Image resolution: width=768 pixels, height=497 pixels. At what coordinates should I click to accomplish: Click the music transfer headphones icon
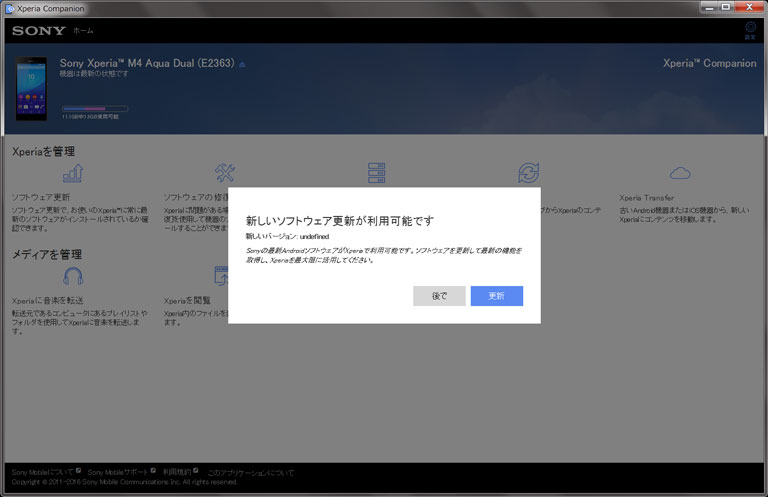pos(73,276)
